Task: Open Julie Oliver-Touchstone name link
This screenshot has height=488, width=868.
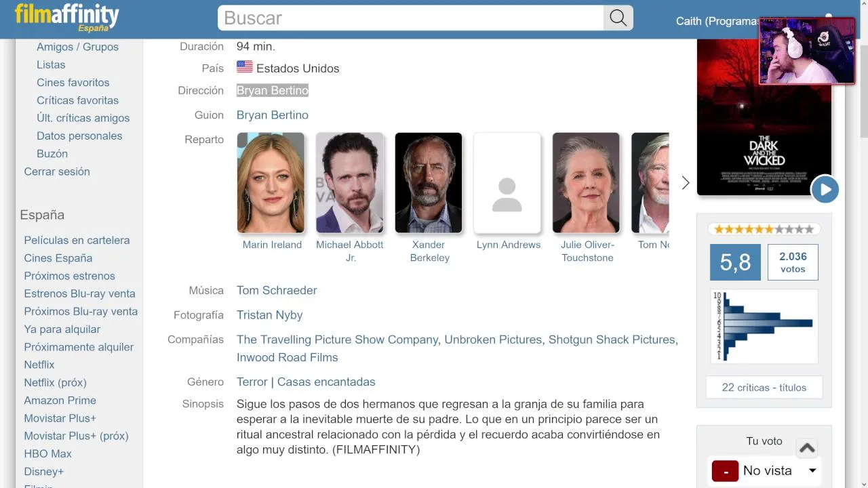Action: tap(587, 251)
